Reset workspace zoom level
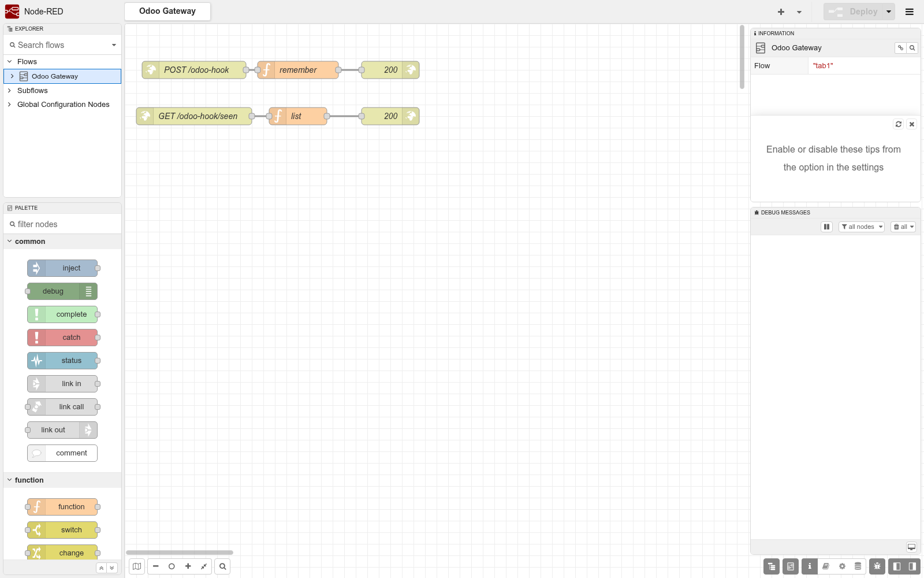The width and height of the screenshot is (924, 578). click(172, 566)
